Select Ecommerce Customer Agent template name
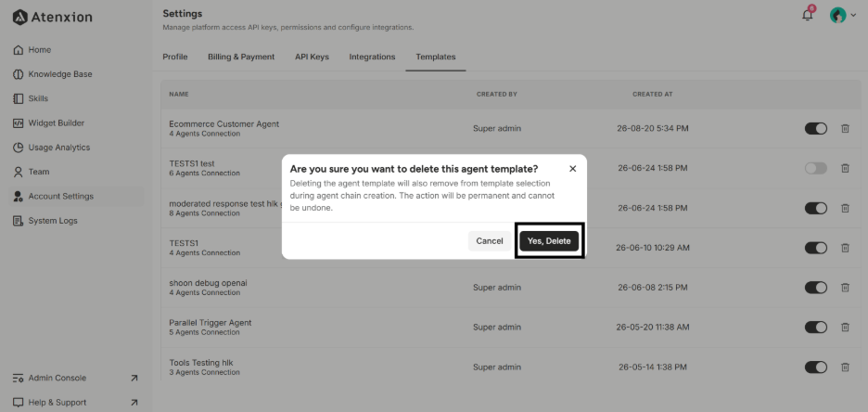 click(224, 124)
